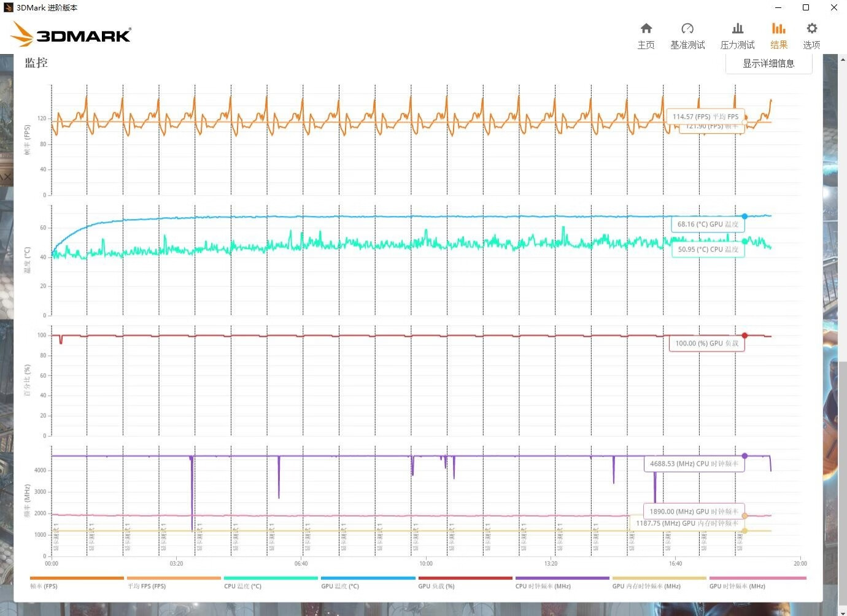
Task: Open the 压力测试 stress test icon
Action: [738, 28]
